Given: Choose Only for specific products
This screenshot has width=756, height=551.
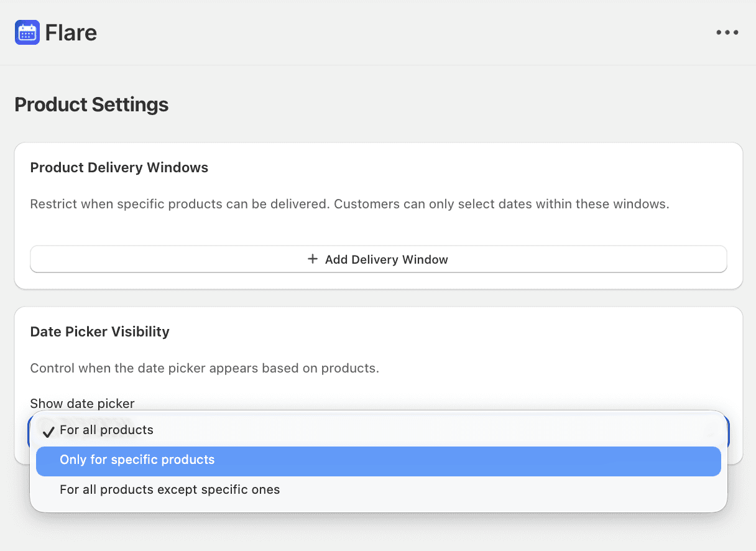Looking at the screenshot, I should point(137,460).
